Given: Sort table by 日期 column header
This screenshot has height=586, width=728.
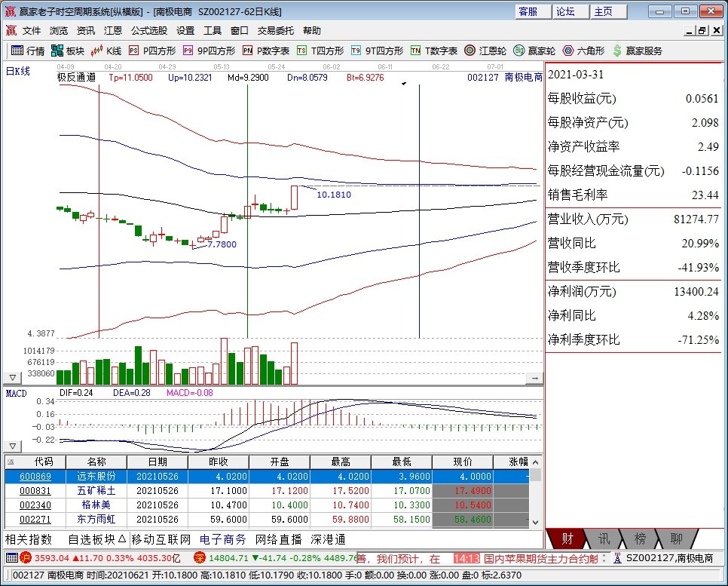Looking at the screenshot, I should [x=158, y=462].
